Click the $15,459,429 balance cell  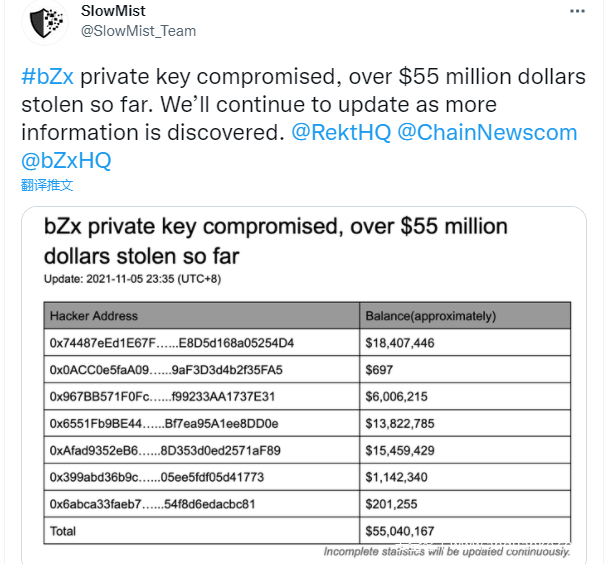(x=403, y=451)
